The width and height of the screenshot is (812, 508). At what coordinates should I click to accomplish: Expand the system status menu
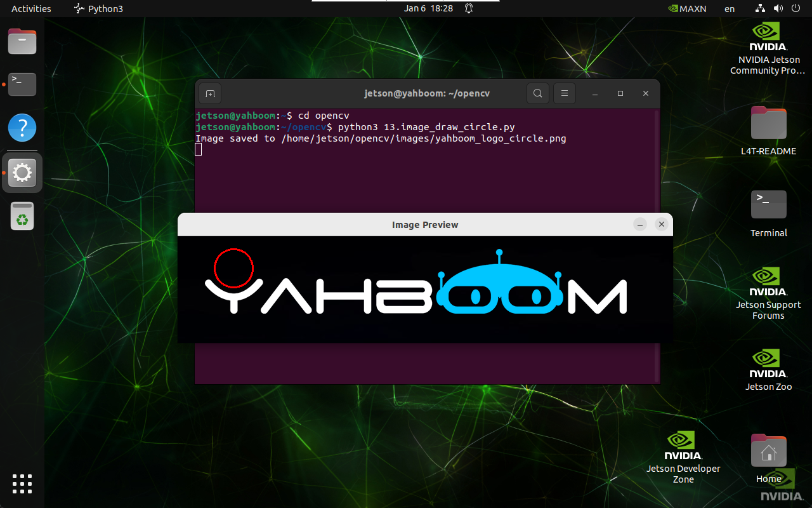click(x=778, y=8)
